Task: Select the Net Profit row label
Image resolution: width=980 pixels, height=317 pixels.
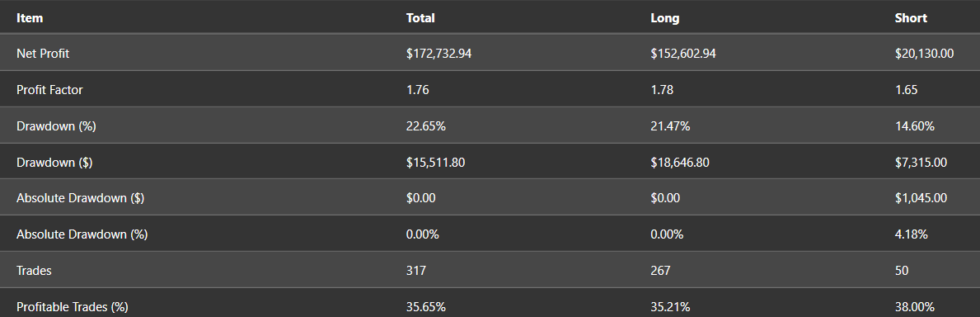Action: click(x=43, y=54)
